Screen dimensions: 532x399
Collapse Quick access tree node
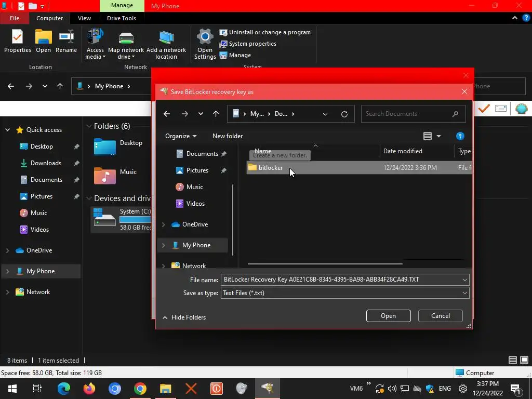click(x=7, y=130)
